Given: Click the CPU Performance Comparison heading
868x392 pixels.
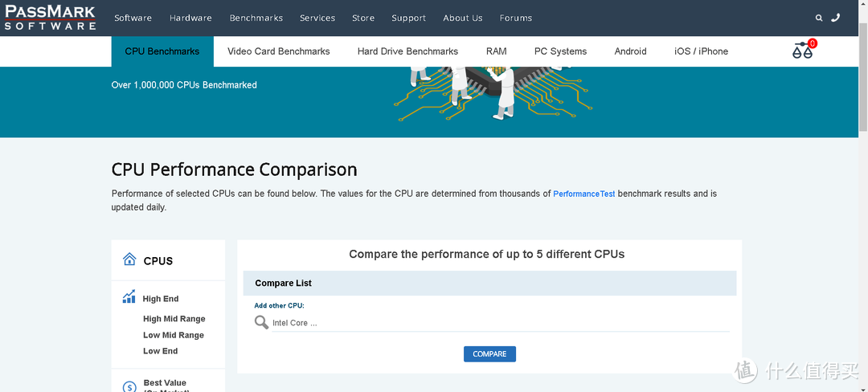Looking at the screenshot, I should [x=234, y=169].
